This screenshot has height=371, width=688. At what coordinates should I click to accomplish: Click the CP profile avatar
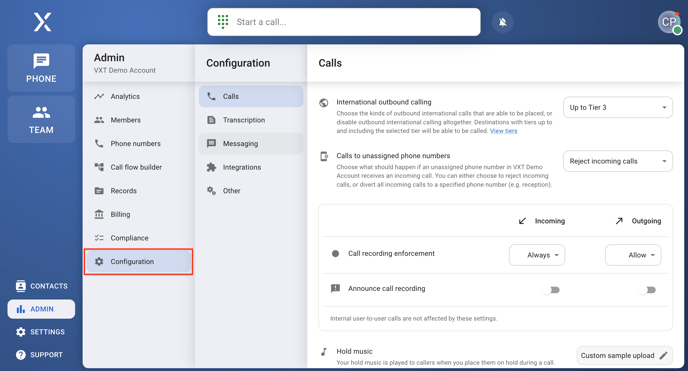tap(669, 22)
